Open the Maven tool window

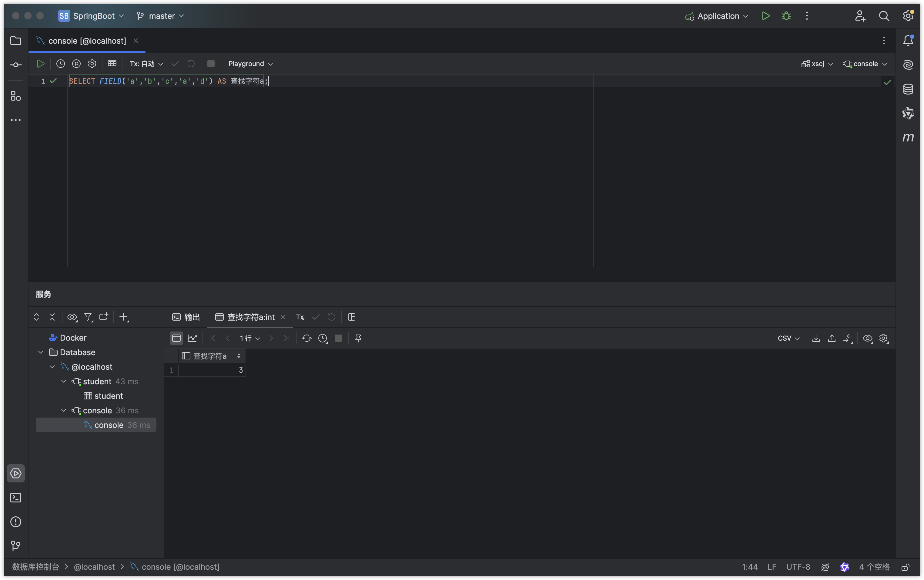point(908,137)
